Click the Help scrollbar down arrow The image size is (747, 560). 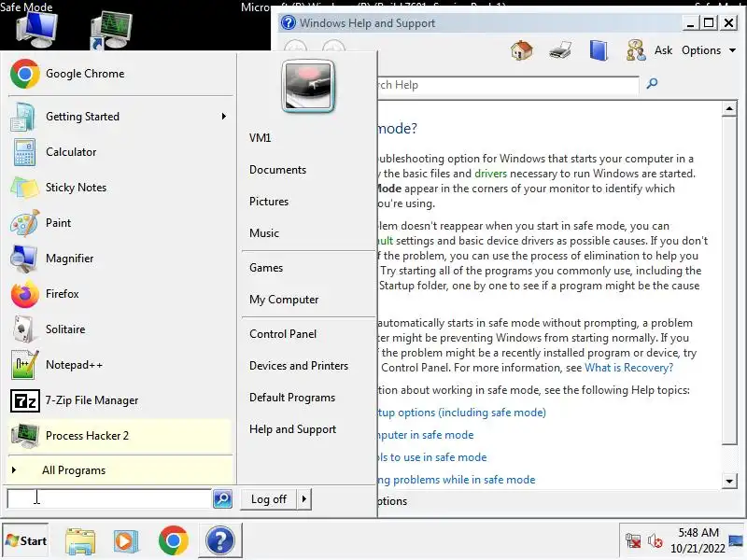point(729,481)
